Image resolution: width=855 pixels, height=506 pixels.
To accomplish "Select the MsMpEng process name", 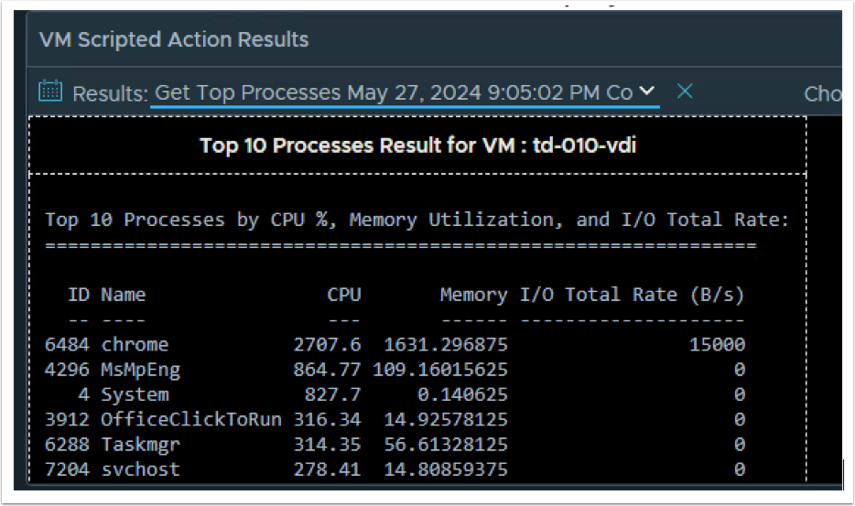I will pyautogui.click(x=141, y=369).
